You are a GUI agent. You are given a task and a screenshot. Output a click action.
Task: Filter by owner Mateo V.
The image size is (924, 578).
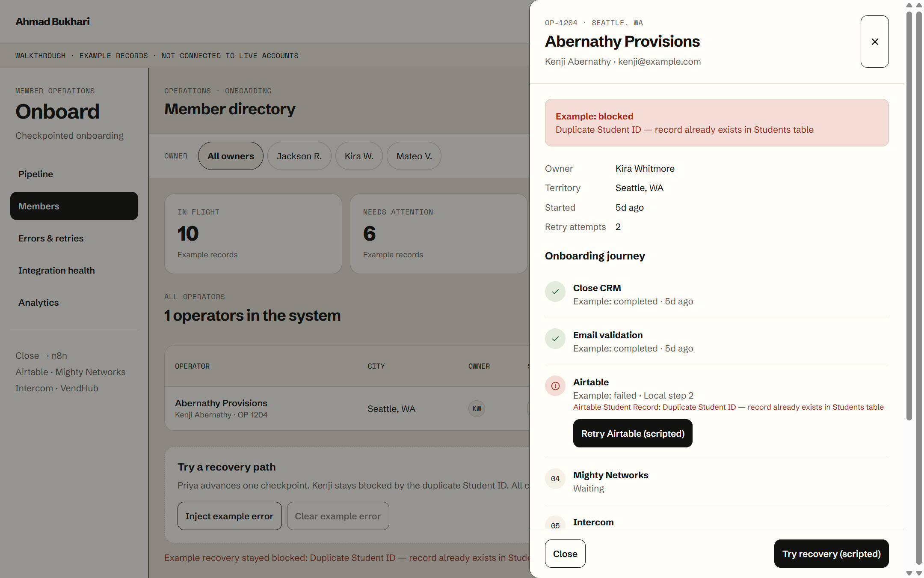(x=414, y=156)
